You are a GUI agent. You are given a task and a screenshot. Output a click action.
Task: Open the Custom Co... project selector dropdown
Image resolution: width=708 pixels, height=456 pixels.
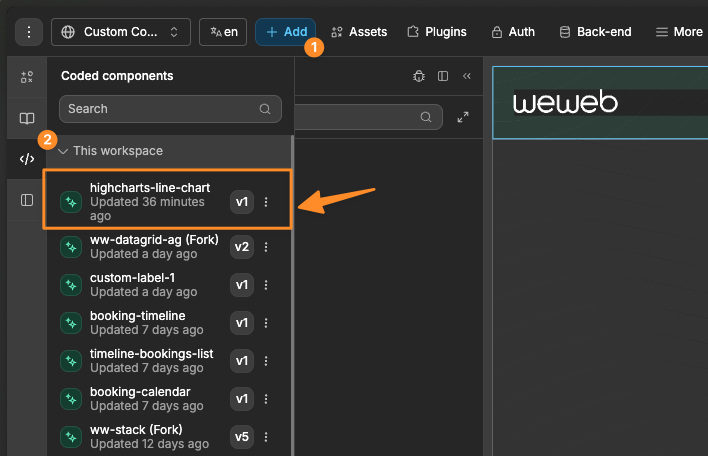pos(121,32)
